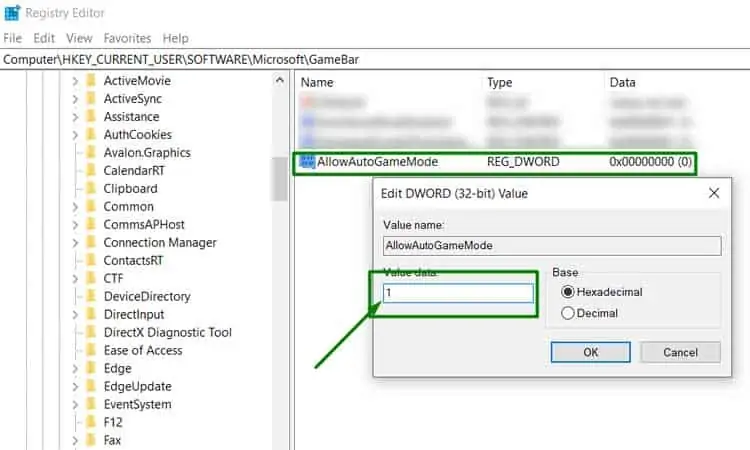The image size is (750, 450).
Task: Close the Edit DWORD dialog with X
Action: coord(713,193)
